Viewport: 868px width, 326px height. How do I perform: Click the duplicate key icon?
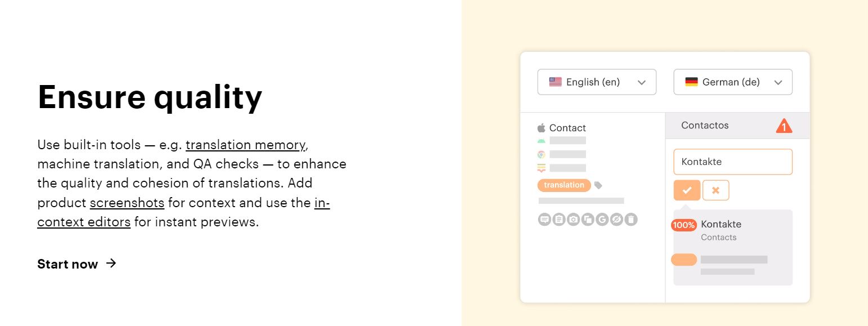click(588, 220)
